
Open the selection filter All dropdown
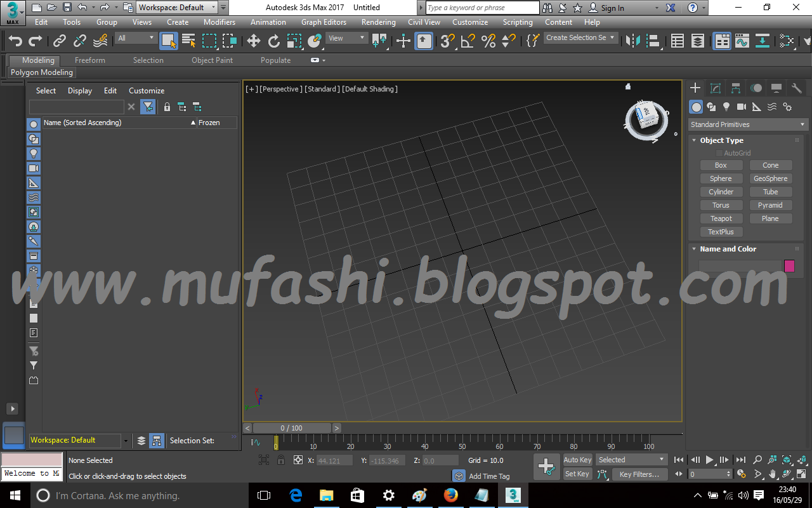[136, 38]
